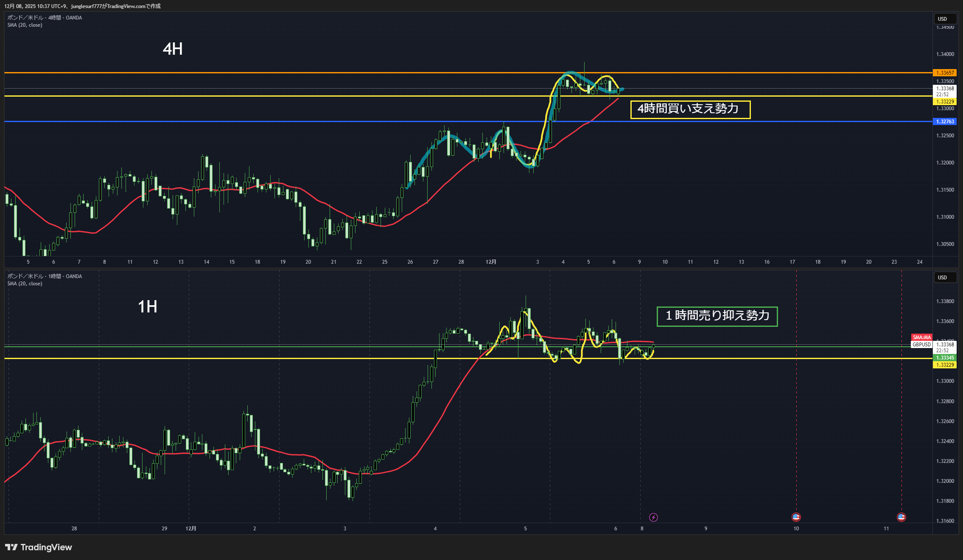Select the SMA (20, close) legend on 1H chart

coord(25,284)
